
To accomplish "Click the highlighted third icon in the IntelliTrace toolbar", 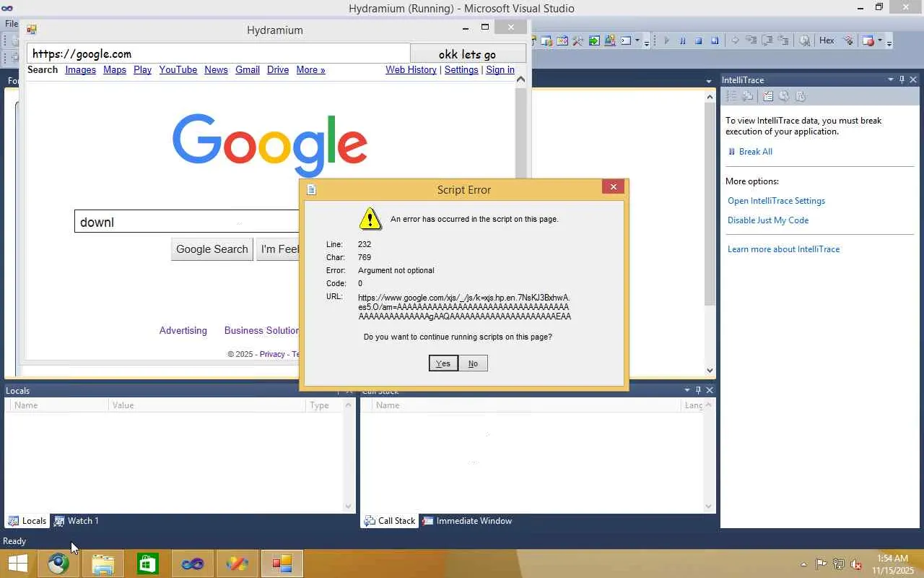I will [768, 96].
